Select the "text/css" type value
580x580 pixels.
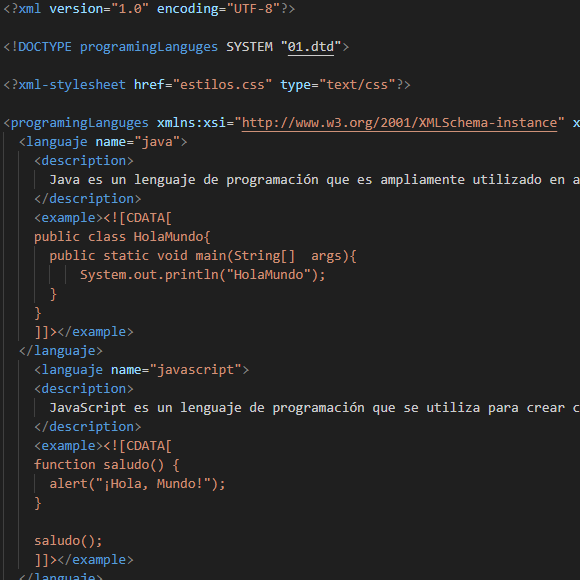point(357,85)
